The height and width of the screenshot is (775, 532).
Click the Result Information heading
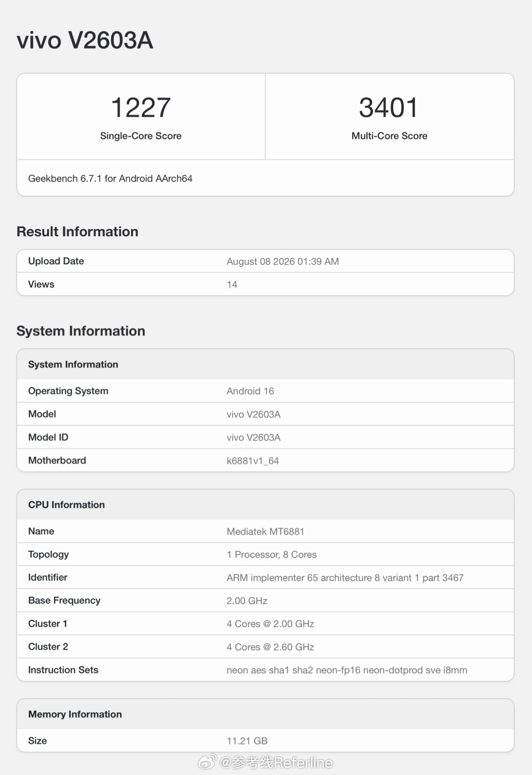(77, 231)
